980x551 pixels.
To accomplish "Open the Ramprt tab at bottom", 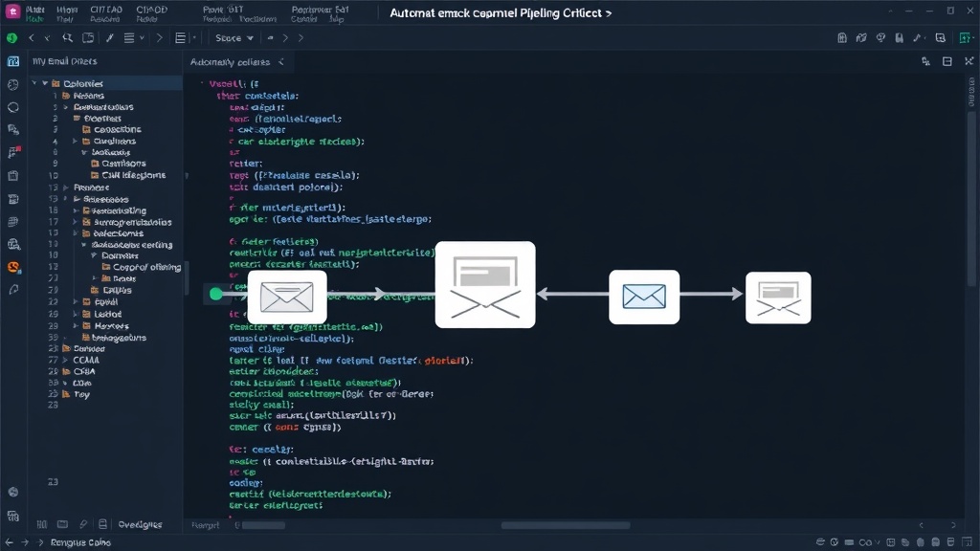I will point(206,525).
